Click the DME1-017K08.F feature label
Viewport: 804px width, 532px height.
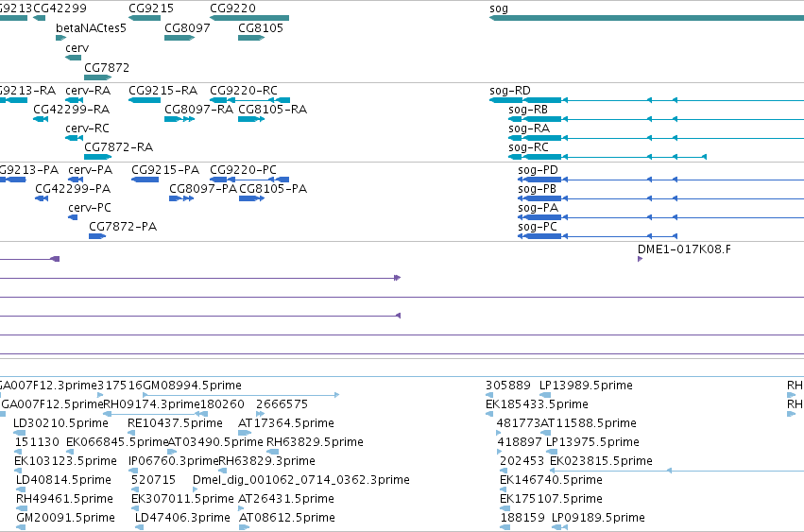coord(685,249)
